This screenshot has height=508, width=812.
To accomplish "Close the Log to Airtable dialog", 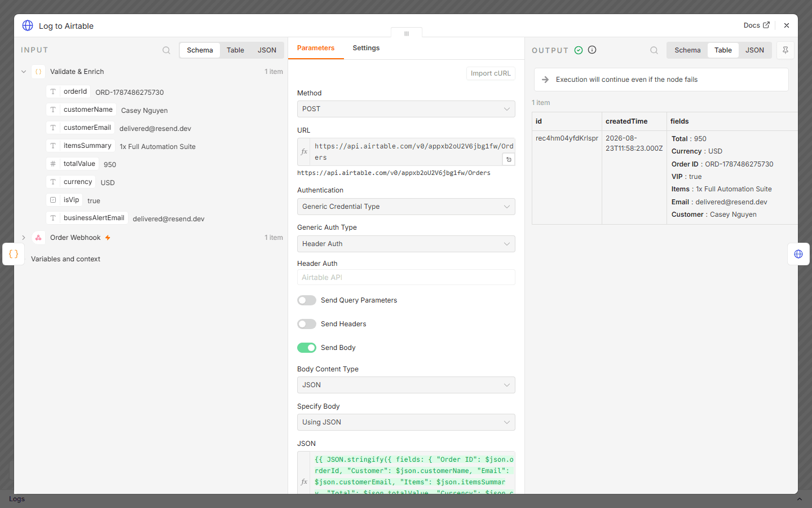I will (x=787, y=25).
